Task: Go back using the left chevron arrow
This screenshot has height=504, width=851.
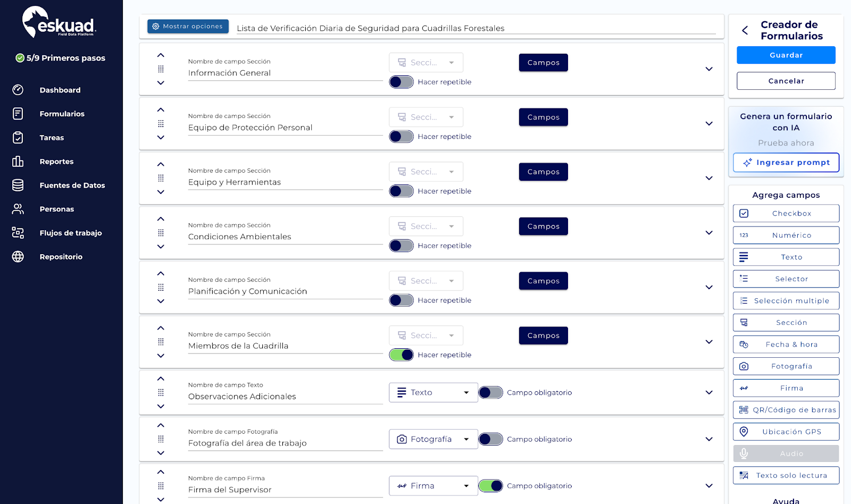Action: pos(745,30)
